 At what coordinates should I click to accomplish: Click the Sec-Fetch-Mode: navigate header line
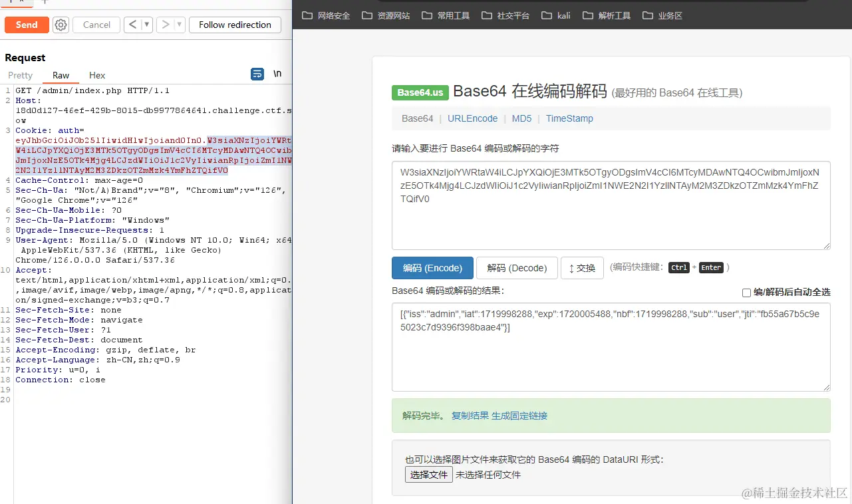coord(79,320)
